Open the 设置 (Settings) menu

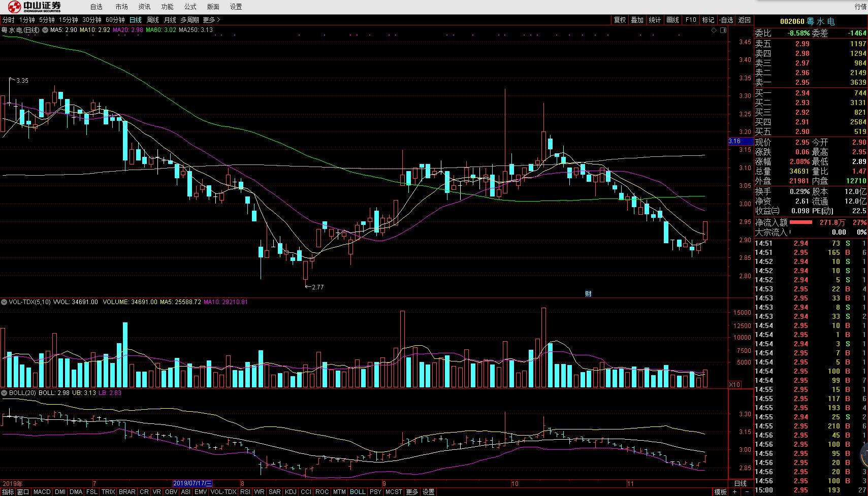tap(236, 7)
